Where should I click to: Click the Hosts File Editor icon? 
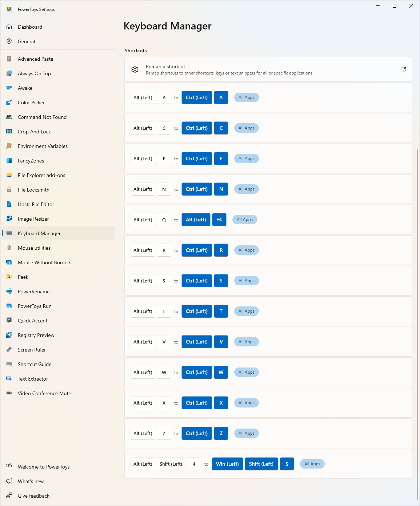click(9, 204)
